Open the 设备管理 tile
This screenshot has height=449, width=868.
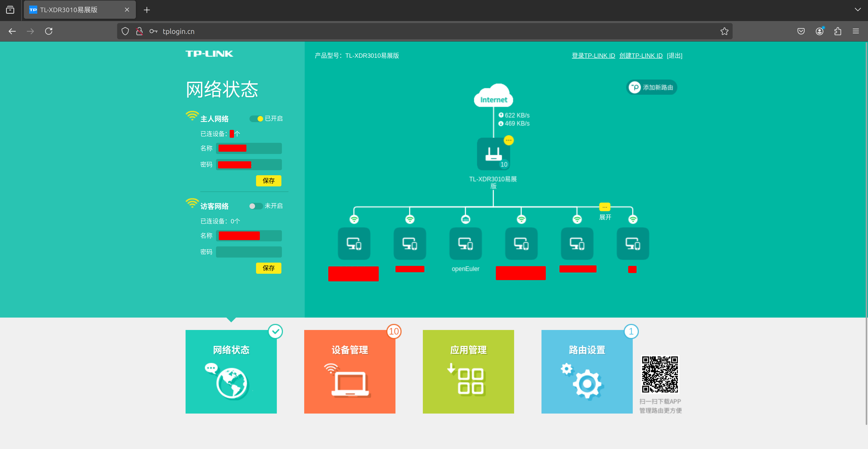tap(350, 372)
